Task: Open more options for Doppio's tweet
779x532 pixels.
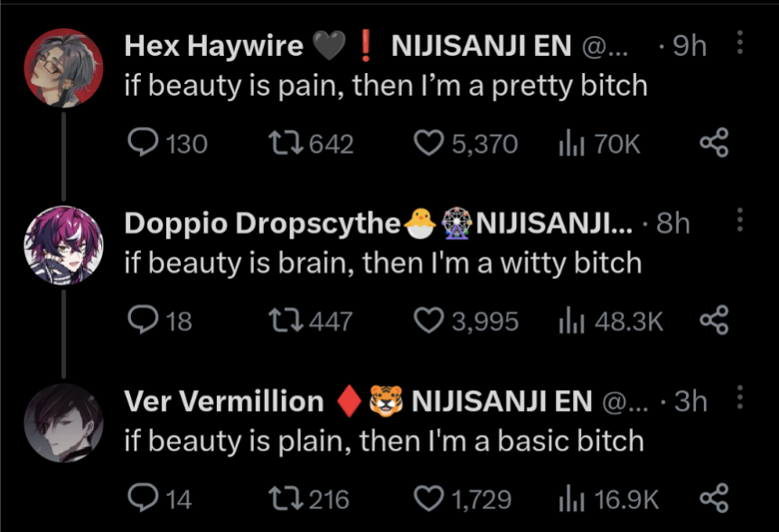Action: click(x=740, y=220)
